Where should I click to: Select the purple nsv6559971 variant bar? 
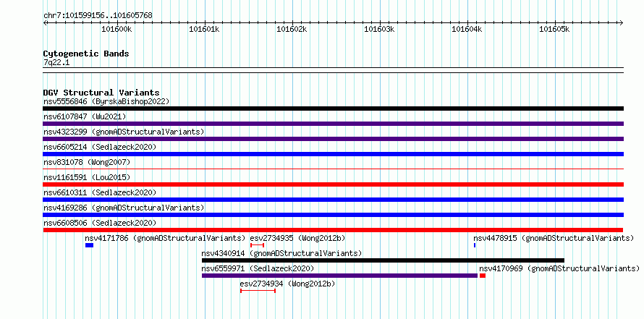pos(339,276)
